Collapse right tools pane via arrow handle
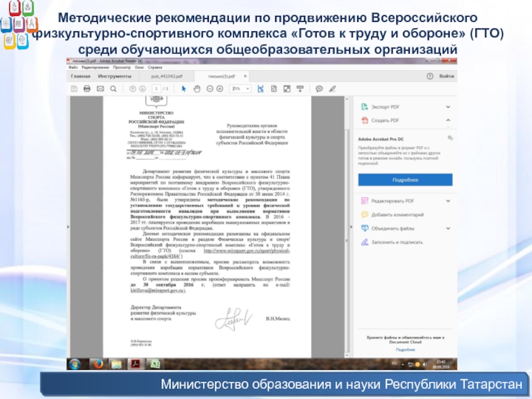Image resolution: width=532 pixels, height=399 pixels. (351, 227)
